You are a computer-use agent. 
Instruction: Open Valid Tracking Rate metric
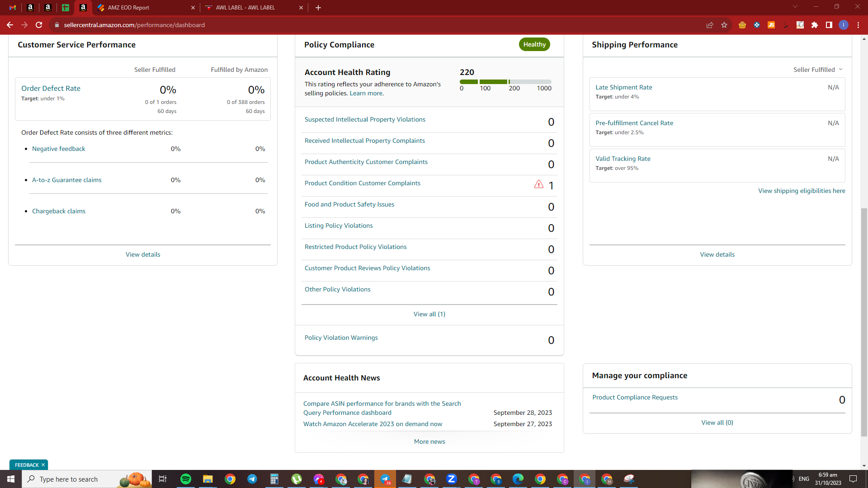[623, 159]
